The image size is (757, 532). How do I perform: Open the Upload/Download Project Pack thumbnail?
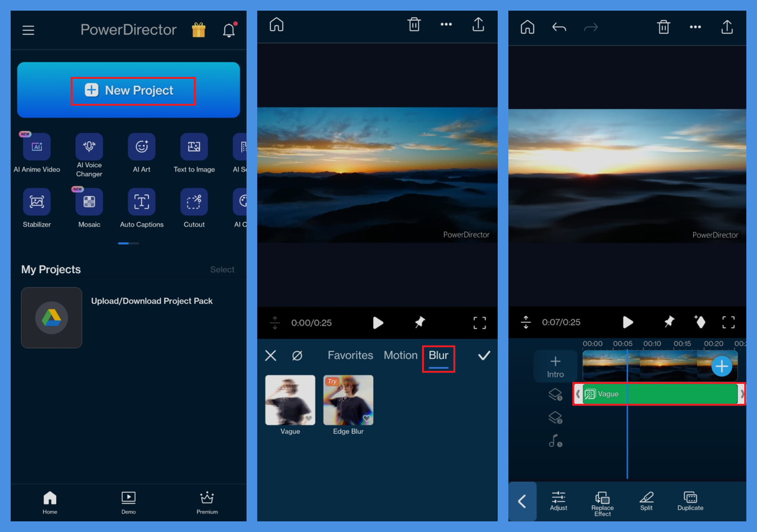tap(51, 317)
